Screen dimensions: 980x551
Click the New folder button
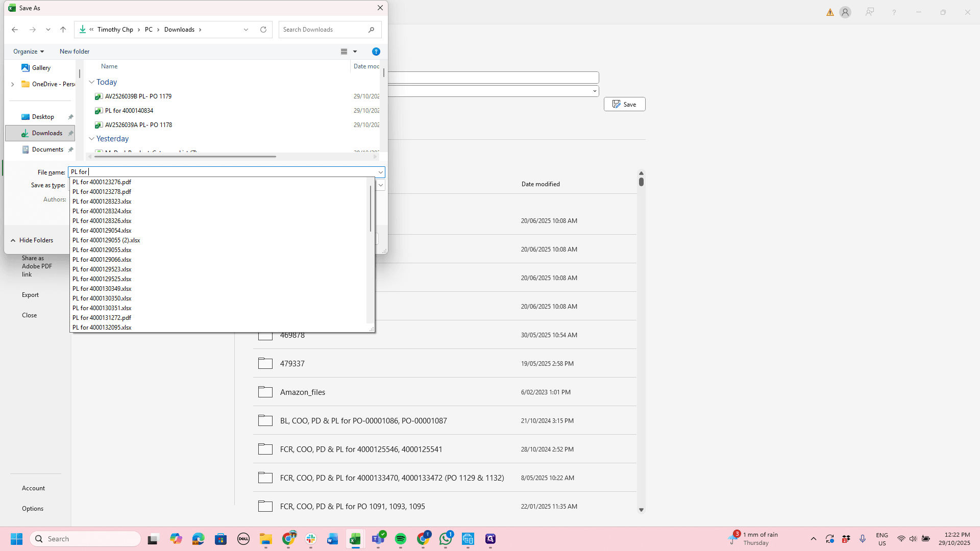pyautogui.click(x=75, y=52)
